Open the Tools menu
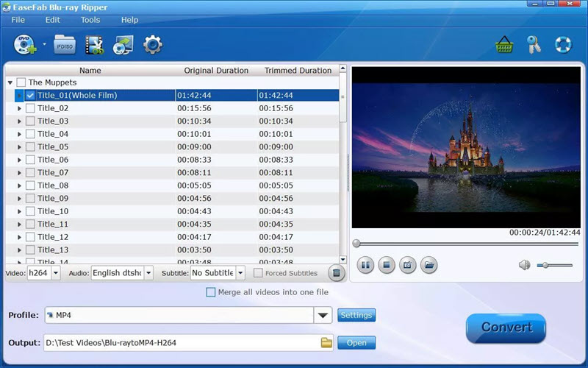The image size is (588, 368). click(90, 20)
